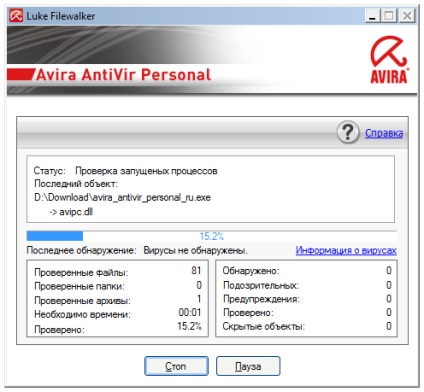Viewport: 424px width, 392px height.
Task: Click the red AVIRA logo
Action: (x=389, y=60)
